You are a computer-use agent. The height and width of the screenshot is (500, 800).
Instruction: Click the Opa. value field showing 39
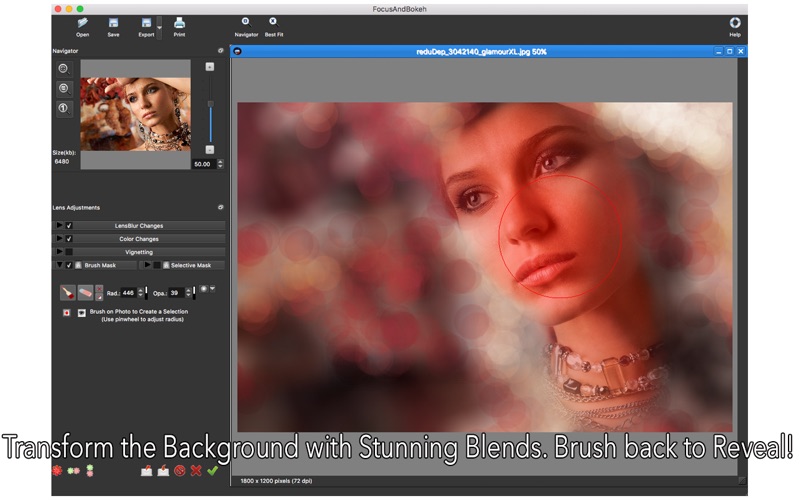click(176, 293)
